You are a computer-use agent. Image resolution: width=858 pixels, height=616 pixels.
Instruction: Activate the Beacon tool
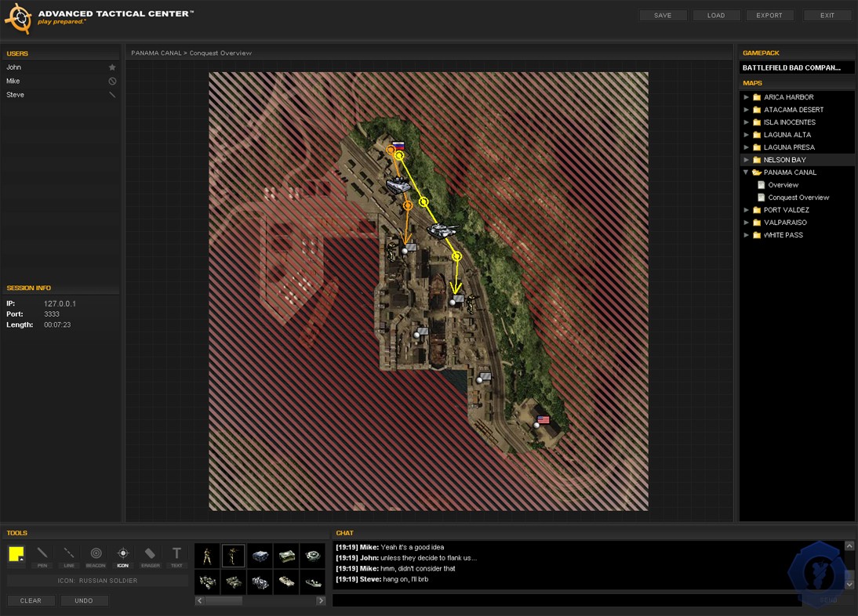click(x=96, y=554)
